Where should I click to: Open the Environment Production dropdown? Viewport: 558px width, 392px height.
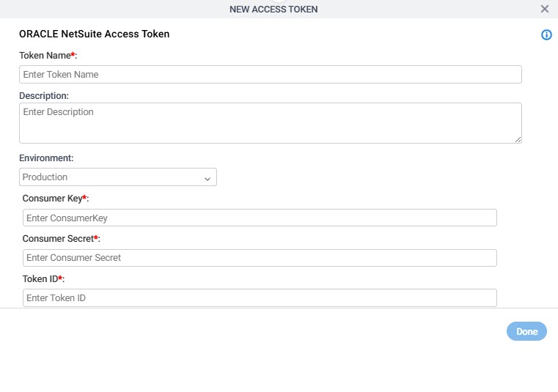118,177
